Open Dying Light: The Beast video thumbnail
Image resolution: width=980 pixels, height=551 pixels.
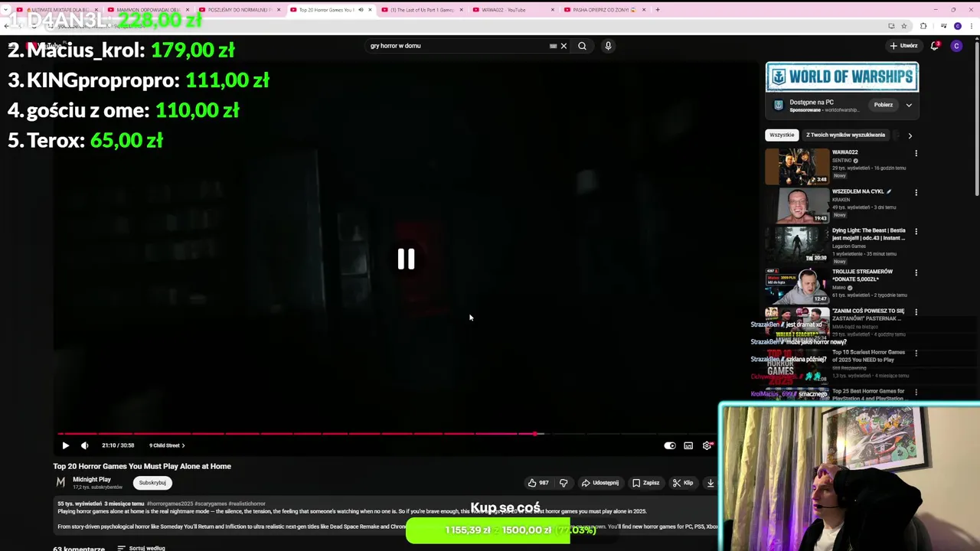797,245
